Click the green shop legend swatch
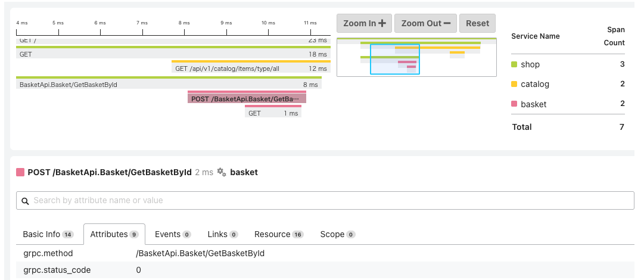 [x=514, y=64]
